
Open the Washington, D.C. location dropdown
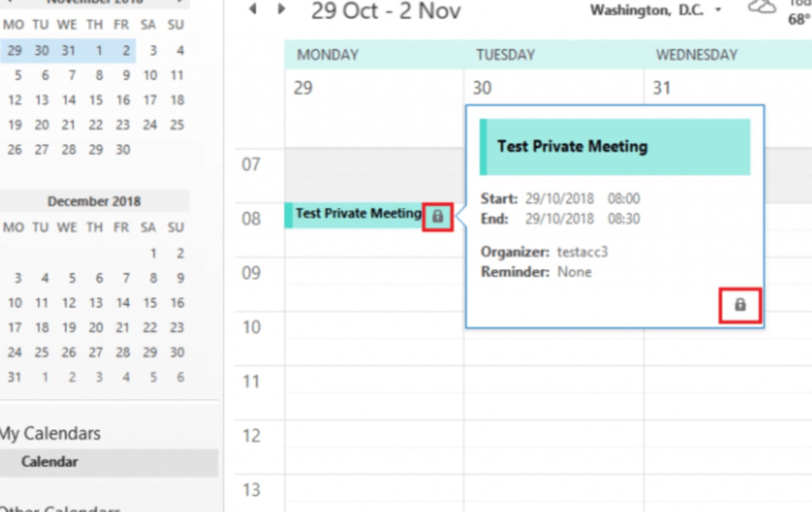(x=718, y=10)
